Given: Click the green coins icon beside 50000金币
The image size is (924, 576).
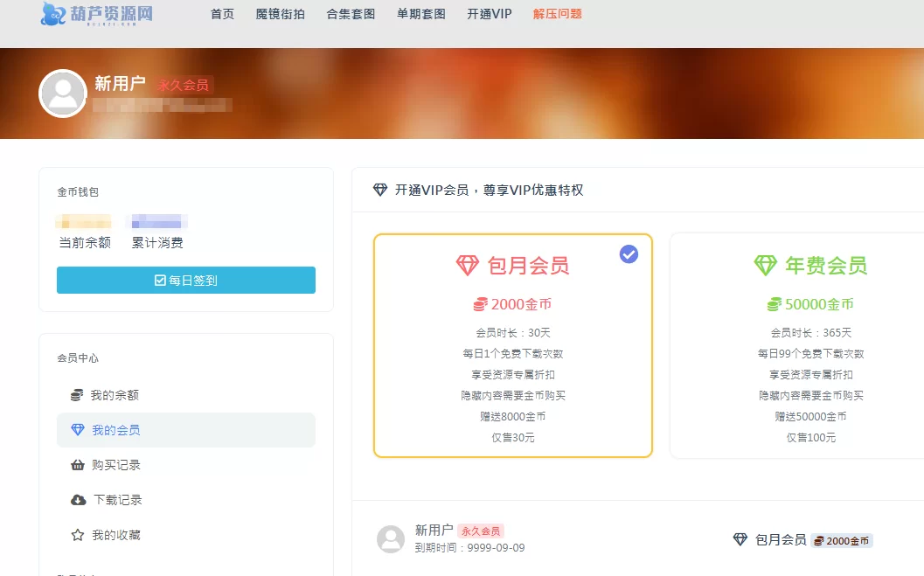Looking at the screenshot, I should point(775,304).
